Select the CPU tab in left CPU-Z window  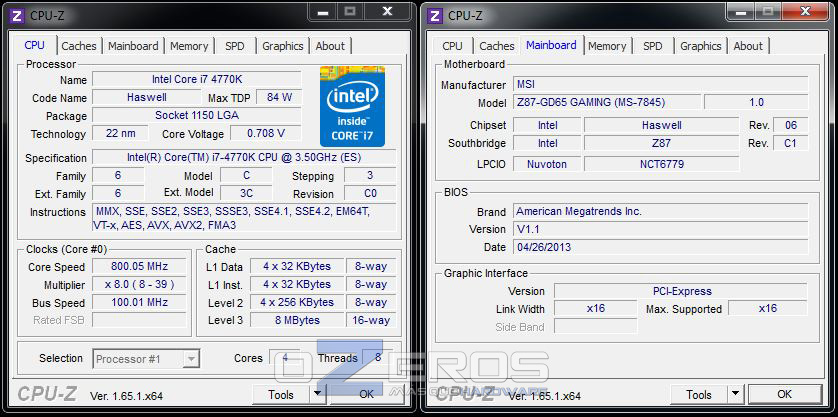click(x=35, y=45)
